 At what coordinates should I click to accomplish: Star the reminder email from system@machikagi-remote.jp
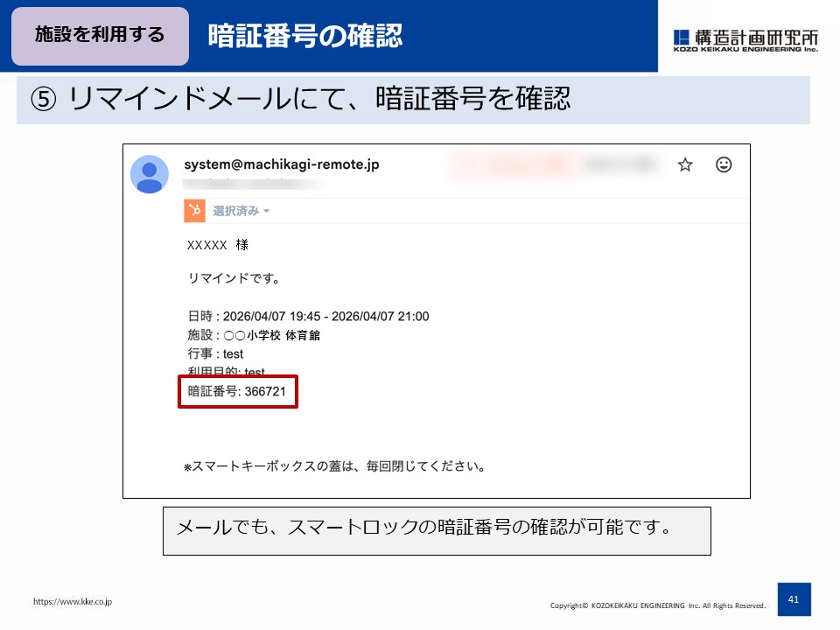(685, 164)
